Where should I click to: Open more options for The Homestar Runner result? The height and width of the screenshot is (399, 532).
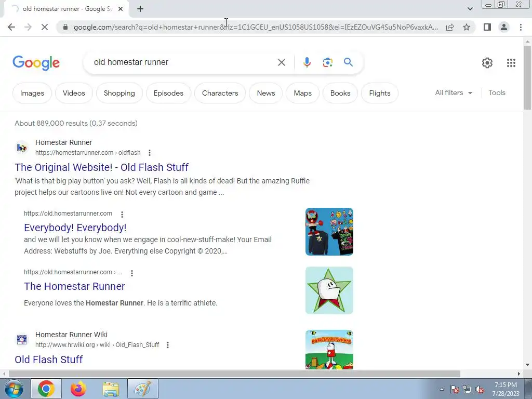[131, 273]
